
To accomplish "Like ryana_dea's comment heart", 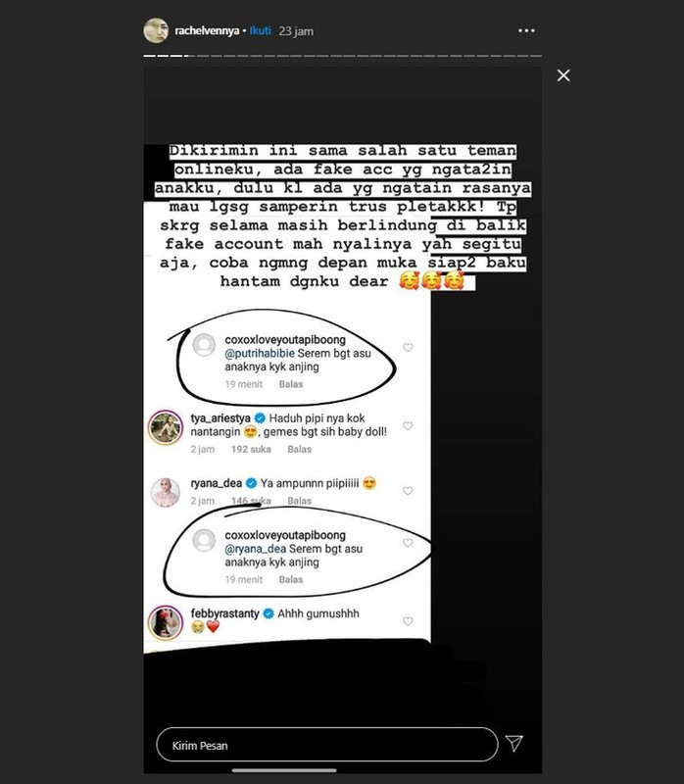I will coord(408,491).
